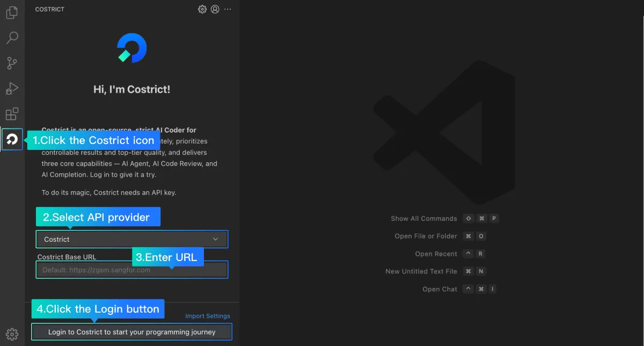Click 'To do its magic' API key sentence
The width and height of the screenshot is (644, 346).
tap(109, 192)
